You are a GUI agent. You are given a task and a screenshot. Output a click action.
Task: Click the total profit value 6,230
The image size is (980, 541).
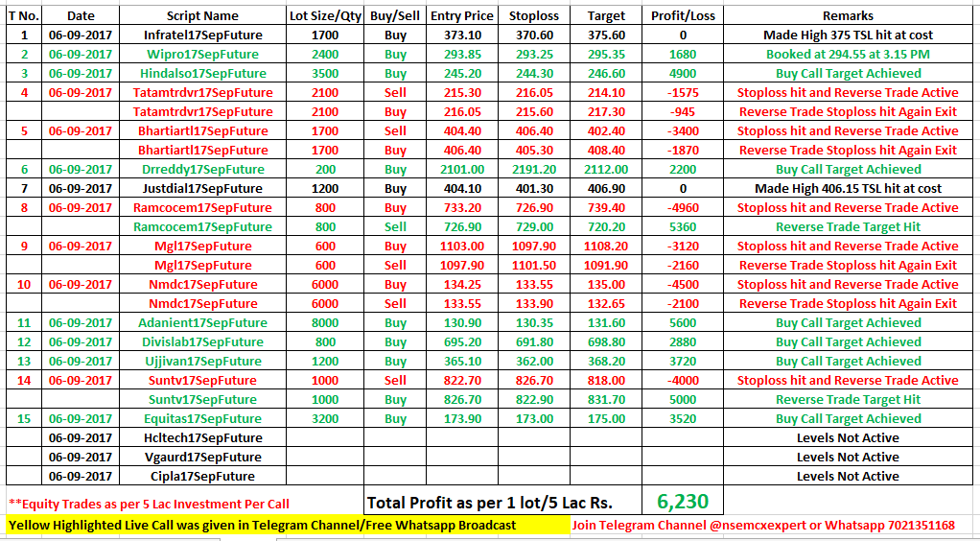683,501
